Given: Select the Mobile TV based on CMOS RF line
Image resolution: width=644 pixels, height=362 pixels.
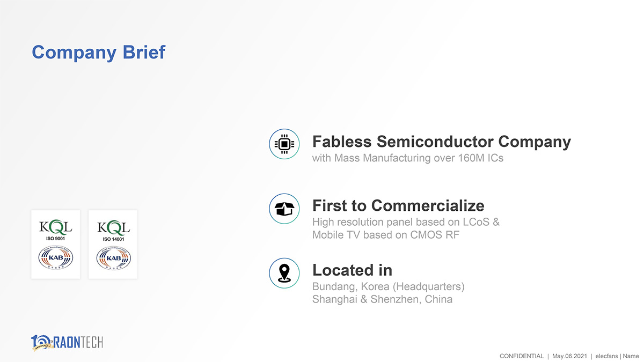Looking at the screenshot, I should tap(386, 235).
